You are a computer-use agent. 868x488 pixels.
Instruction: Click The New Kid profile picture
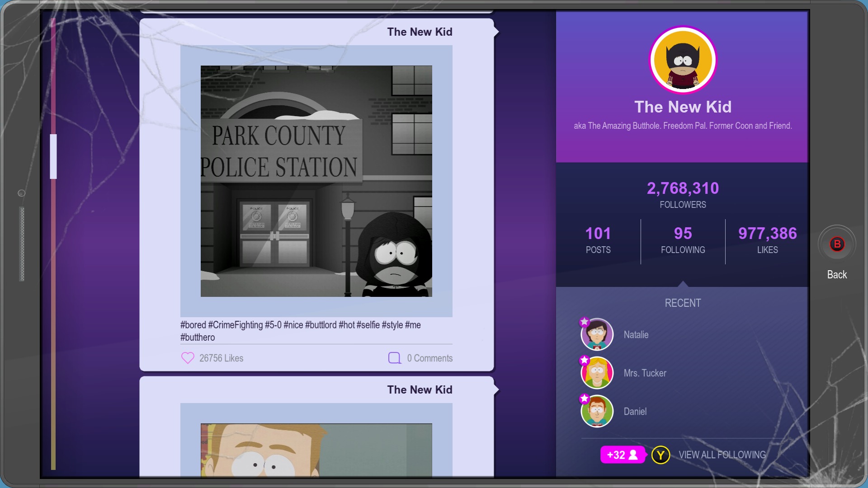683,60
